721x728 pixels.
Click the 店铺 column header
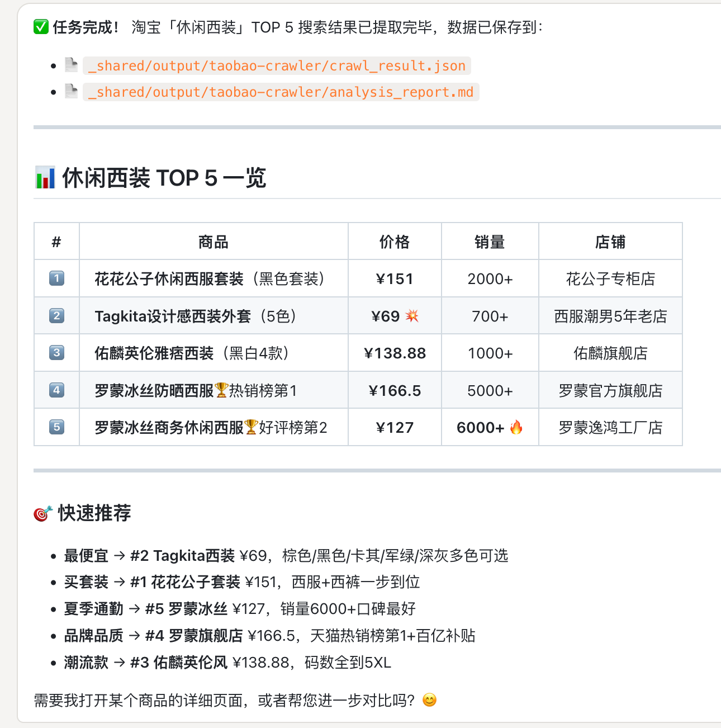tap(610, 242)
